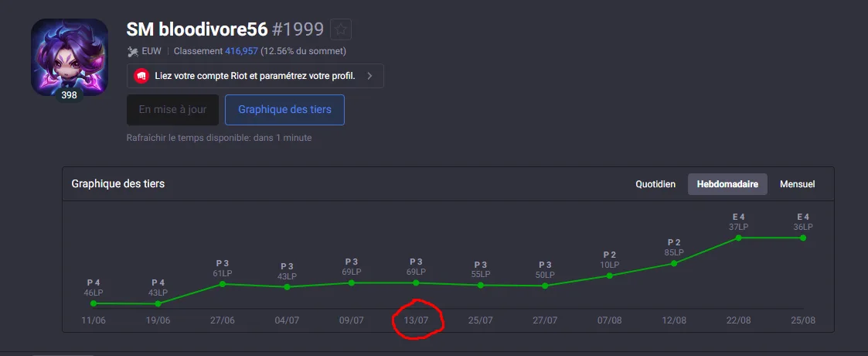Click the 'En mise à jour' button
This screenshot has height=356, width=868.
click(x=172, y=110)
